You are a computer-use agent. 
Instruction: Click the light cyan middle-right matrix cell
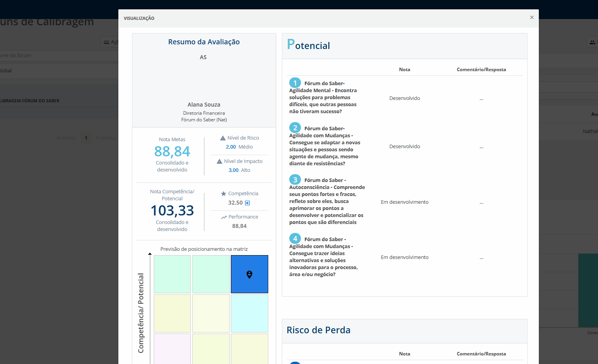250,313
